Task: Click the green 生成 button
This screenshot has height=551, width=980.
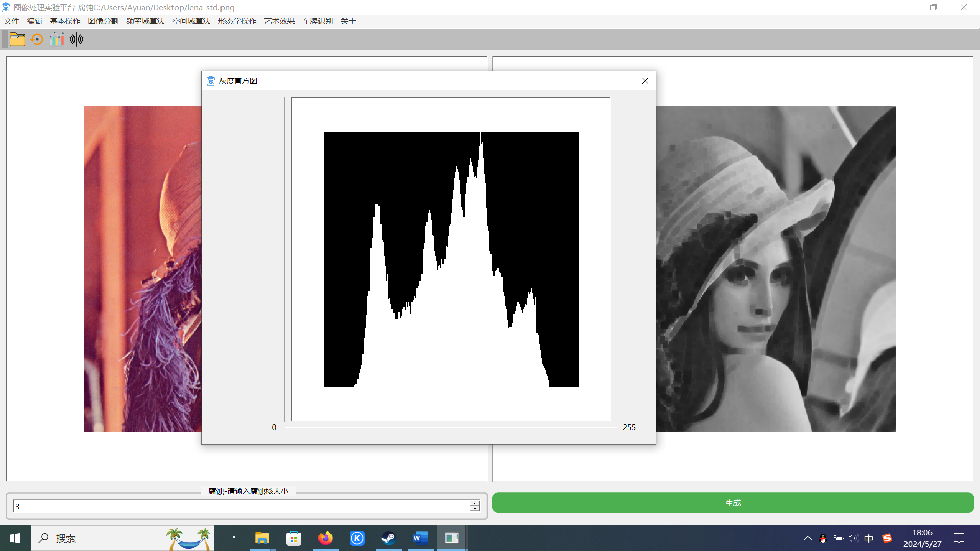Action: pos(733,503)
